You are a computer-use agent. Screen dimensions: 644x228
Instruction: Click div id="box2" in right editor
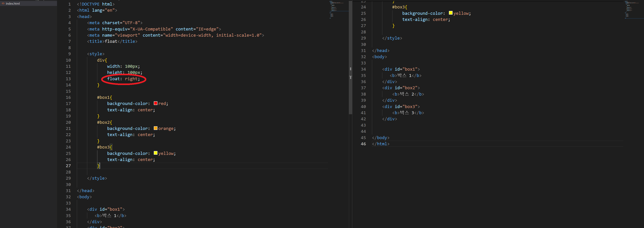(x=401, y=88)
